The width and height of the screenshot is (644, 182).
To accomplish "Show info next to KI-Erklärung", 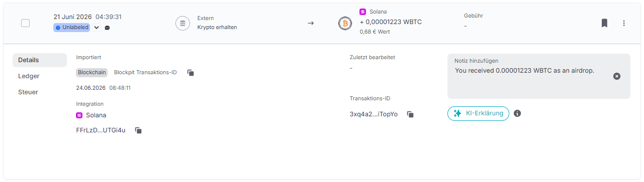I will (x=517, y=113).
